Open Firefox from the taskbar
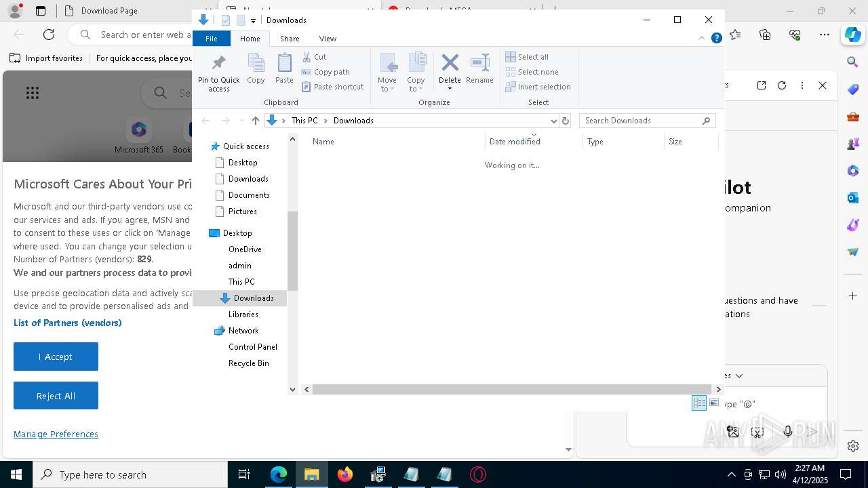This screenshot has width=868, height=488. [345, 474]
